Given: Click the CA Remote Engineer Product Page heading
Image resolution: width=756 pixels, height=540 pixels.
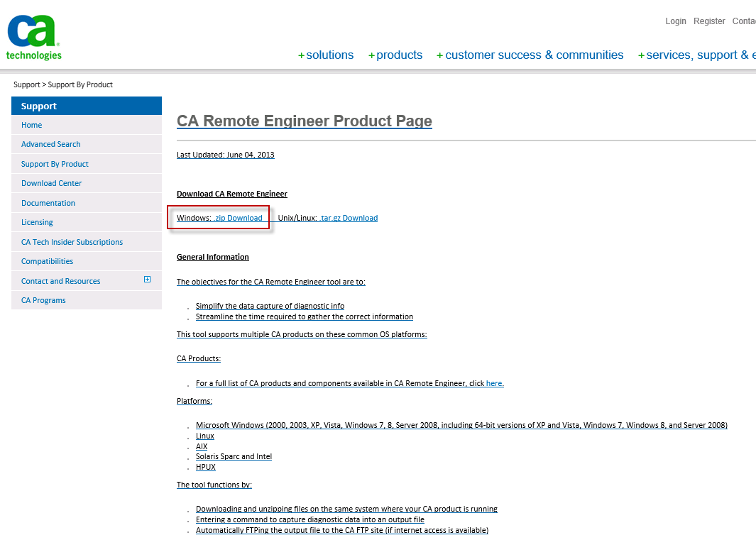Looking at the screenshot, I should 305,121.
